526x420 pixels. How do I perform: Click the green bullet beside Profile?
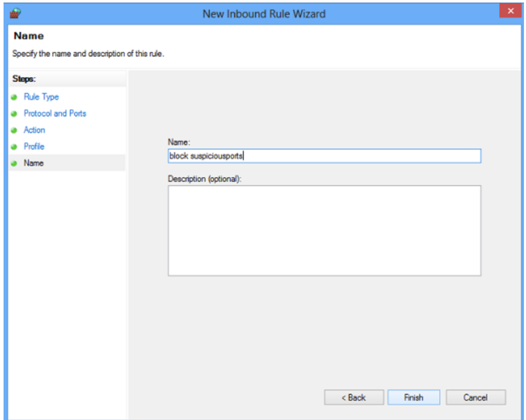[x=14, y=147]
